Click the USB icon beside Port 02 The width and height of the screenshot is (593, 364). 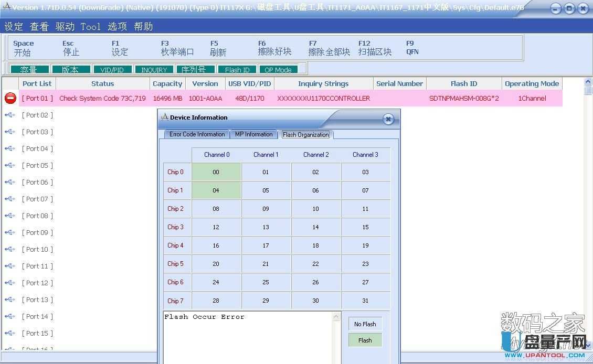click(x=10, y=115)
